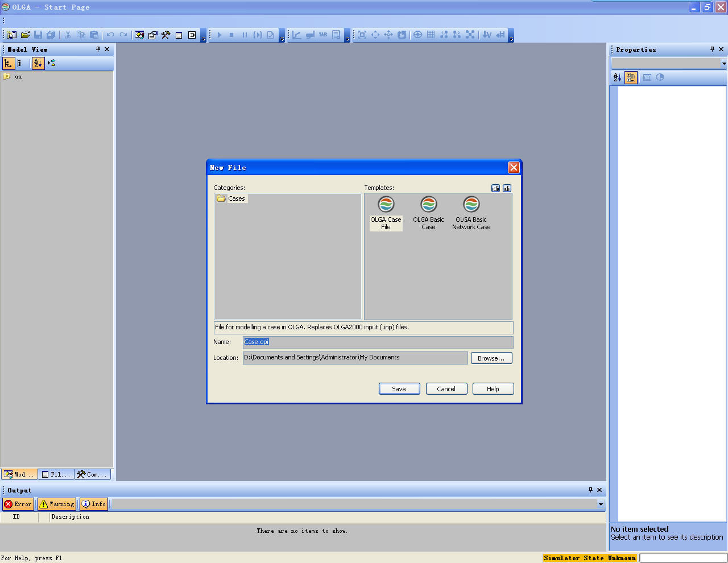Expand the file toolbar options arrow
728x563 pixels.
coord(204,36)
